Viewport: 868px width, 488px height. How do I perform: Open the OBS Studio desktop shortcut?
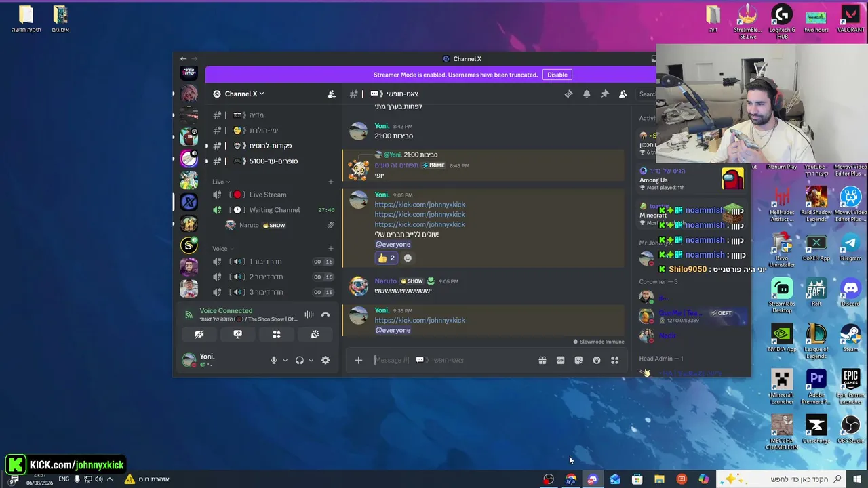850,429
